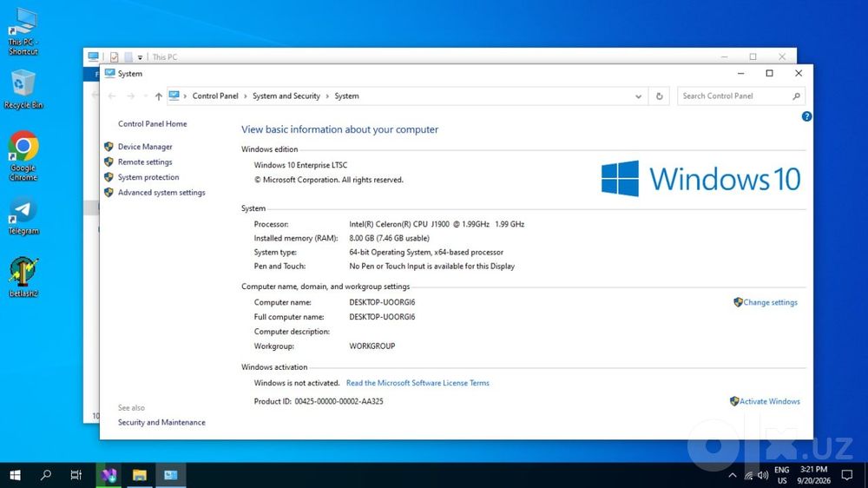Show hidden system tray icons
868x488 pixels.
point(733,475)
